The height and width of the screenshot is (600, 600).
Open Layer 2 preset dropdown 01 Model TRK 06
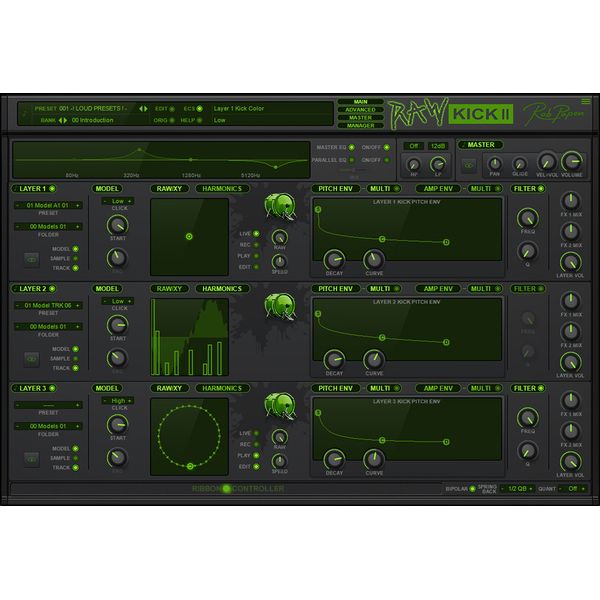pos(48,305)
